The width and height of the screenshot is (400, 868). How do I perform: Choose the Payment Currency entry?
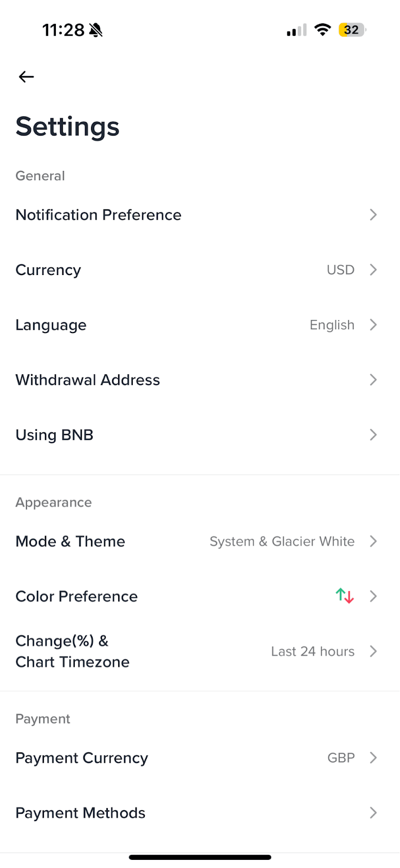click(200, 757)
